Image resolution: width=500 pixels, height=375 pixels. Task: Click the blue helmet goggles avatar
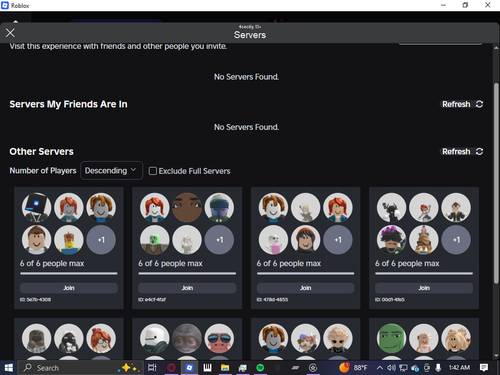[x=219, y=207]
